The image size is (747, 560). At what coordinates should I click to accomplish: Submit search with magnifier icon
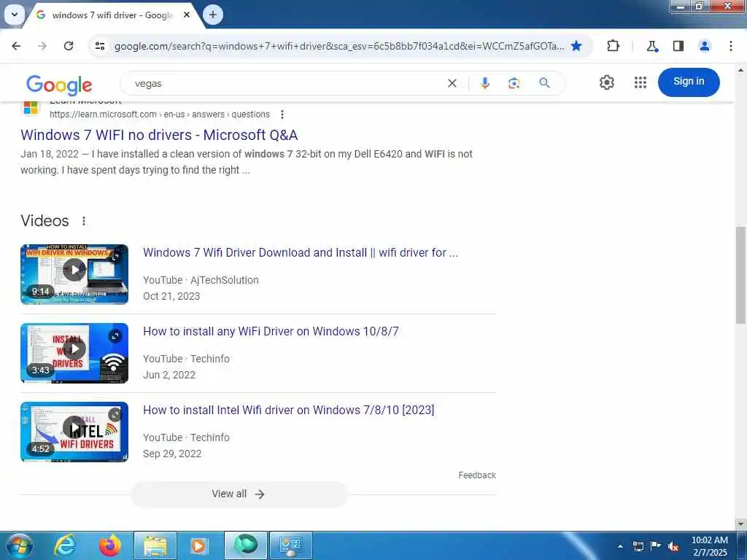(x=544, y=83)
